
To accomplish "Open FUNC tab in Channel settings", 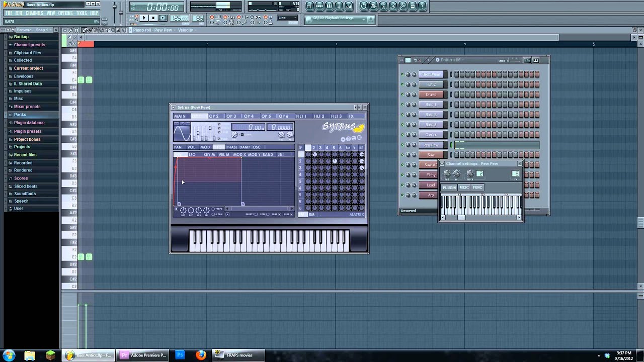I will pos(477,188).
